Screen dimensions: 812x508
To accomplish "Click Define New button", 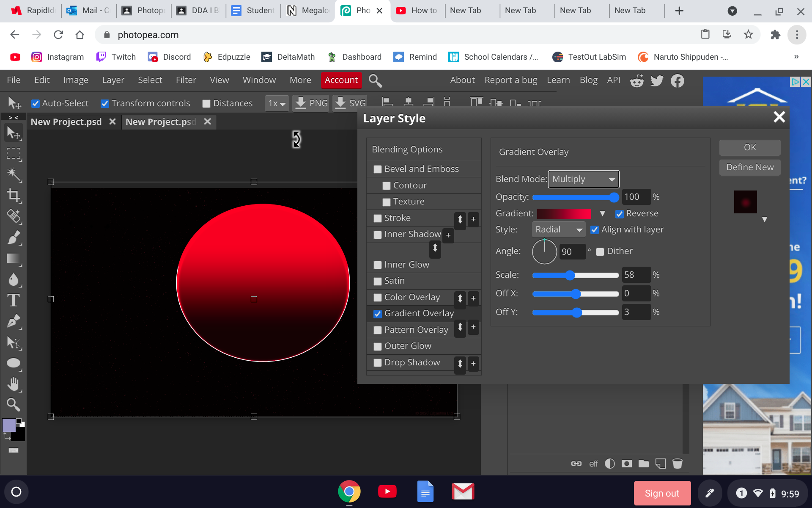I will (749, 167).
